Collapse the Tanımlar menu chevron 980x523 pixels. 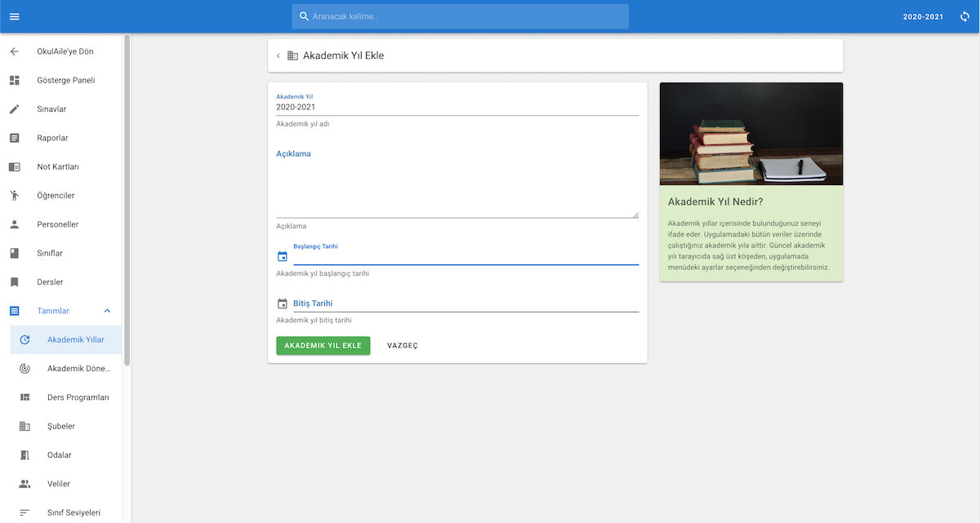[x=107, y=311]
